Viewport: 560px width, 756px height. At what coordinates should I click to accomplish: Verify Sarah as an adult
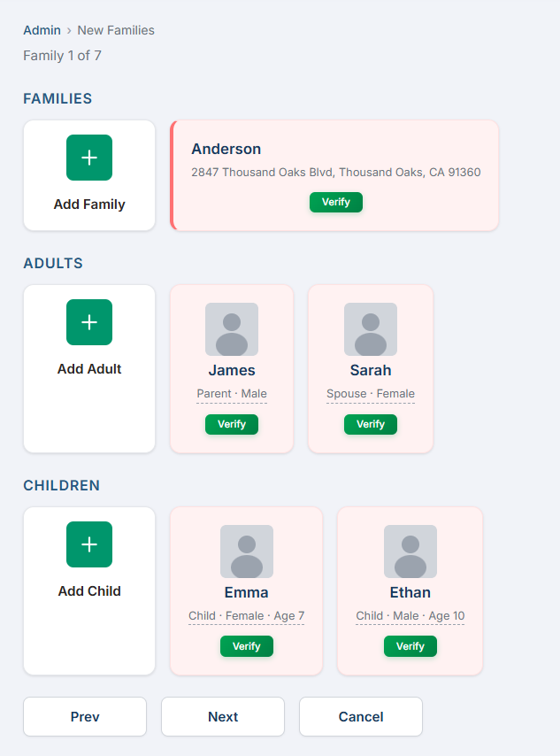(370, 424)
